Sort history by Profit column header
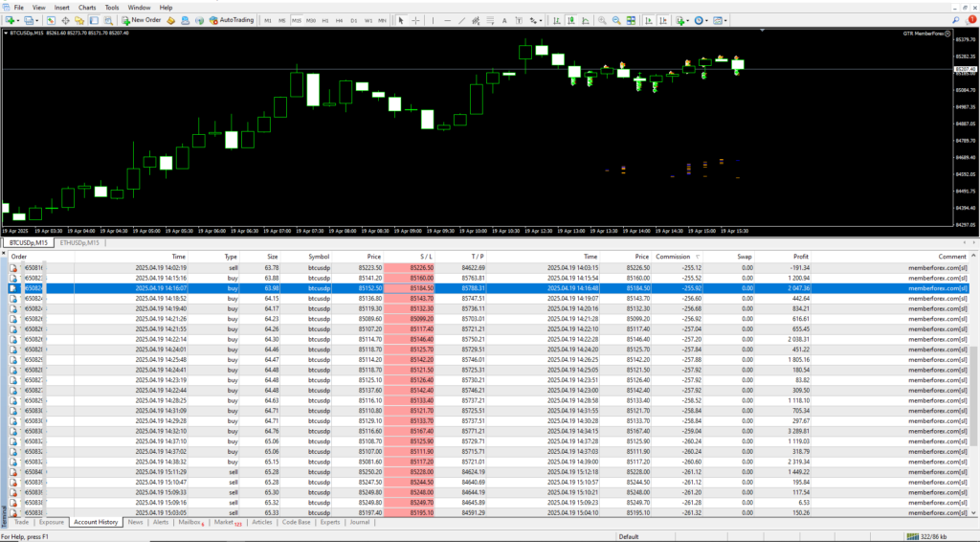 tap(800, 257)
